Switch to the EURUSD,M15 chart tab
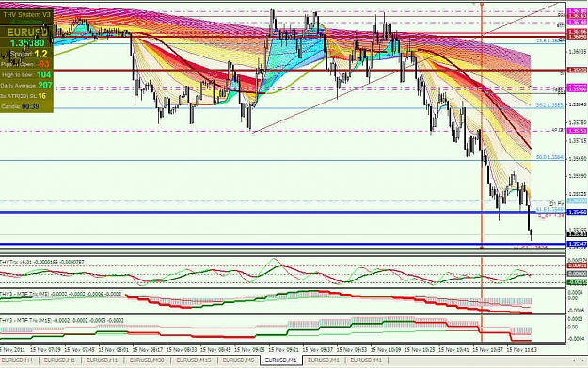The image size is (588, 368). point(194,360)
